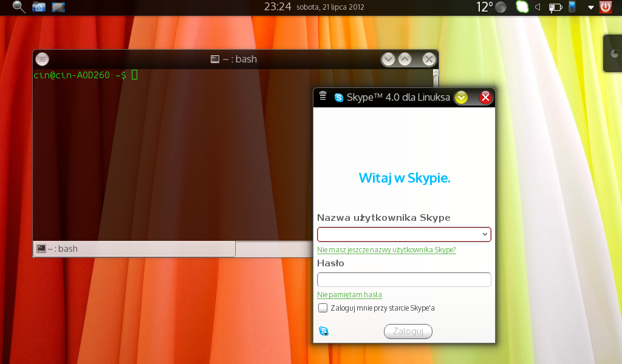Open the home folder icon in top panel
The image size is (622, 364).
click(x=38, y=7)
